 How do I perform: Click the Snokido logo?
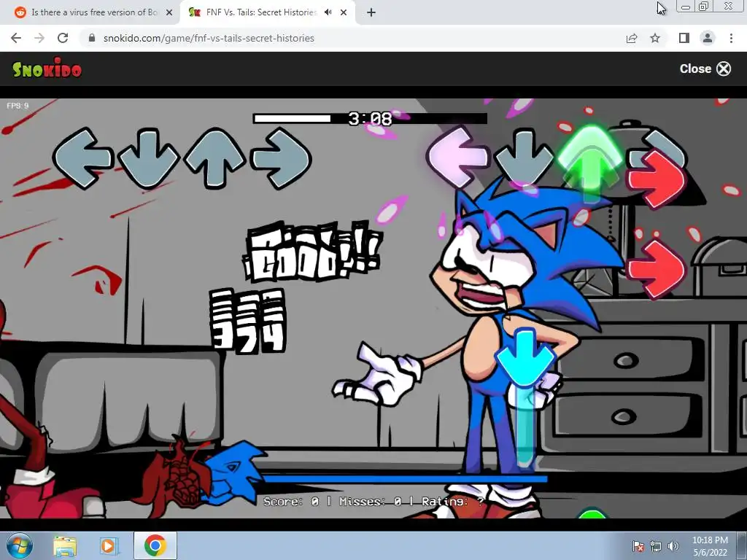coord(47,69)
